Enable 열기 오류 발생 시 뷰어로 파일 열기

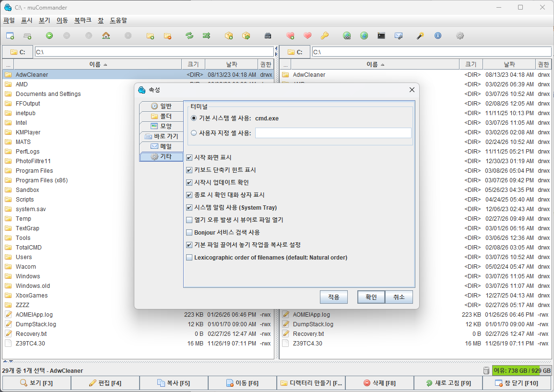pyautogui.click(x=189, y=220)
